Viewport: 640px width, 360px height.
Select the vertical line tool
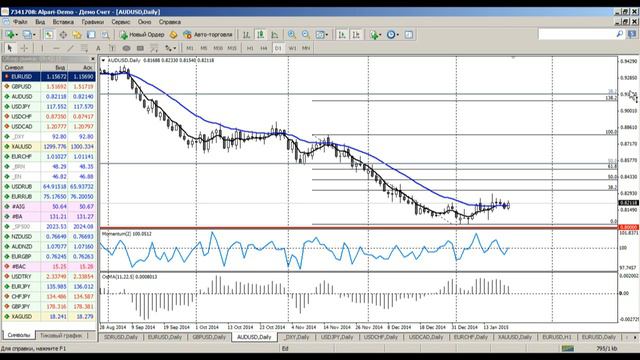42,48
